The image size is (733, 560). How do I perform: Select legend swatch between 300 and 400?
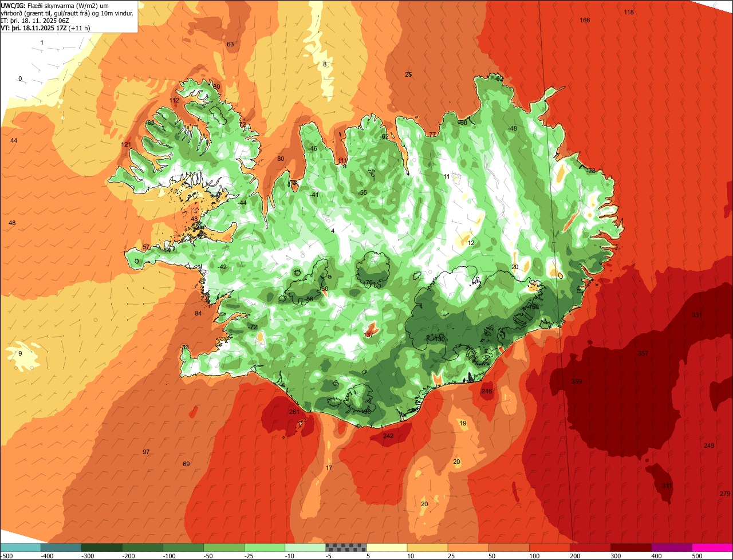coord(630,547)
